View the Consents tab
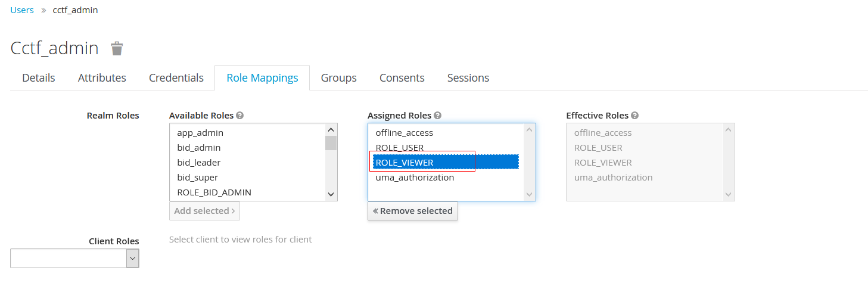 [402, 78]
